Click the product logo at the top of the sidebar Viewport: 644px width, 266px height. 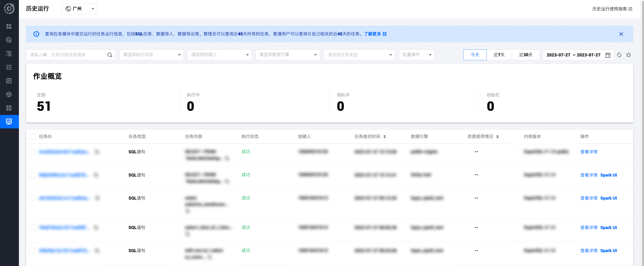[x=9, y=9]
